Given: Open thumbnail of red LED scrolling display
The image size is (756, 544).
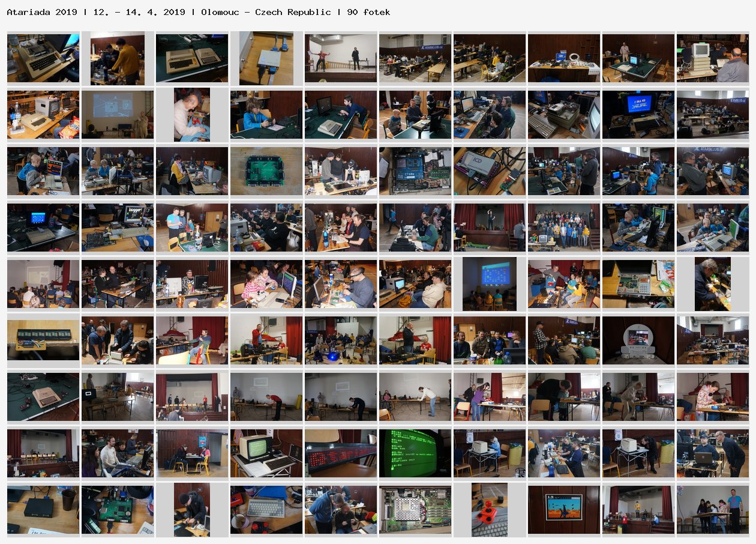Looking at the screenshot, I should (341, 453).
